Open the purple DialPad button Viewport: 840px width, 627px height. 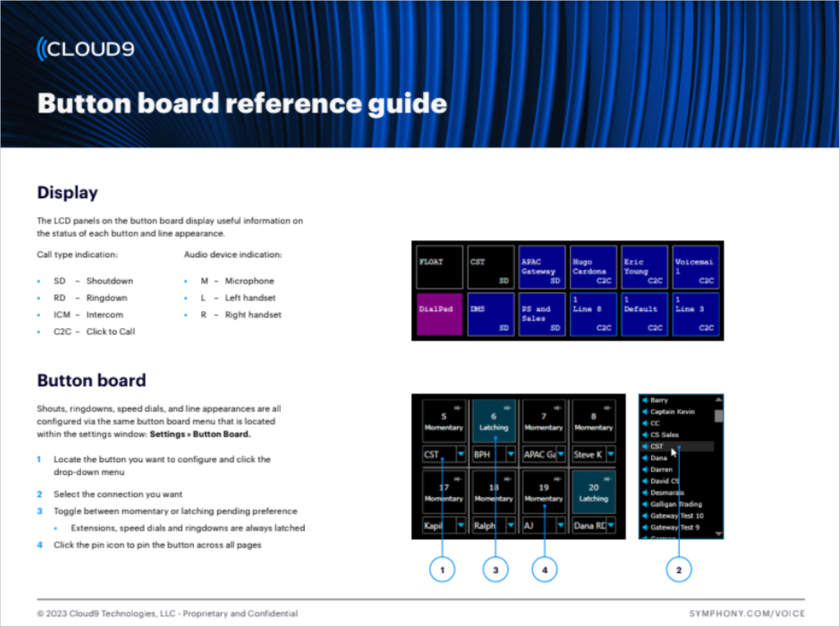440,314
